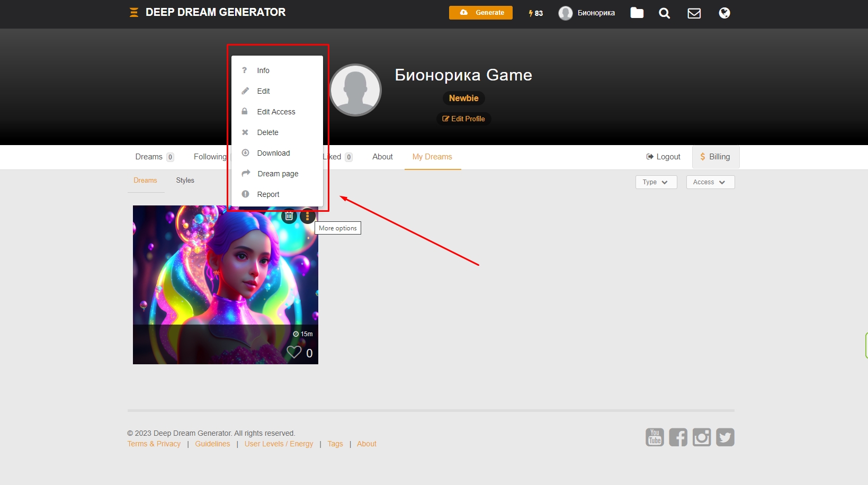Screen dimensions: 868x485
Task: Select Report in the options menu
Action: (277, 194)
